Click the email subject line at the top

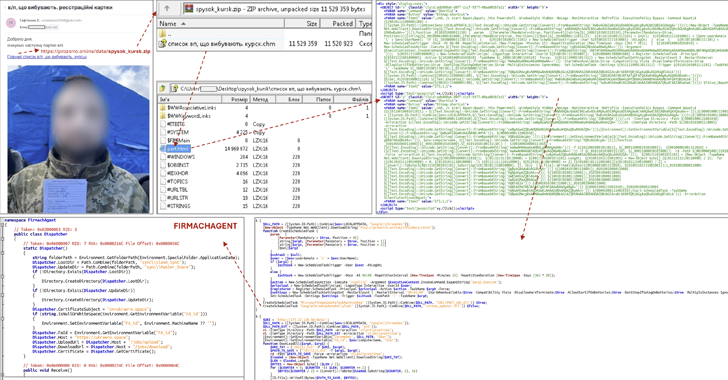[x=60, y=7]
